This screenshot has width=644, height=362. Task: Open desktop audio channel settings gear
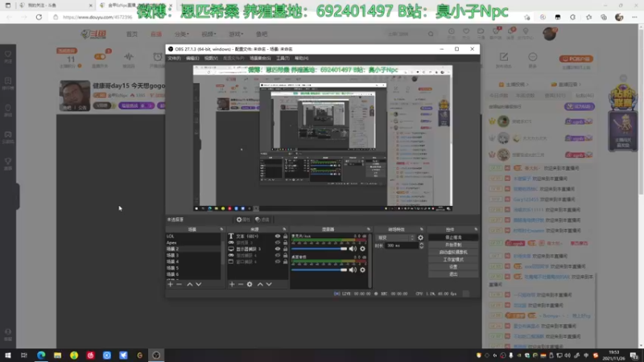(x=363, y=269)
